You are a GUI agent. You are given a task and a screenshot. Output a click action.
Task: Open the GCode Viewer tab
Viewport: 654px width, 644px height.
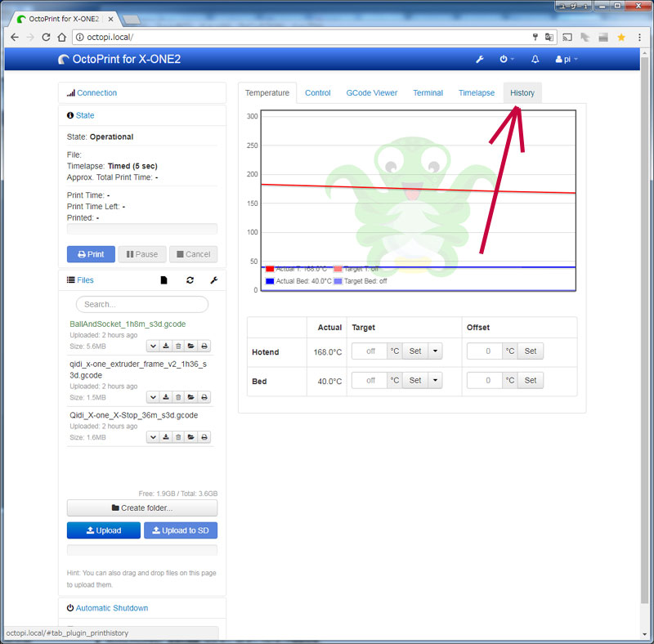pyautogui.click(x=372, y=93)
